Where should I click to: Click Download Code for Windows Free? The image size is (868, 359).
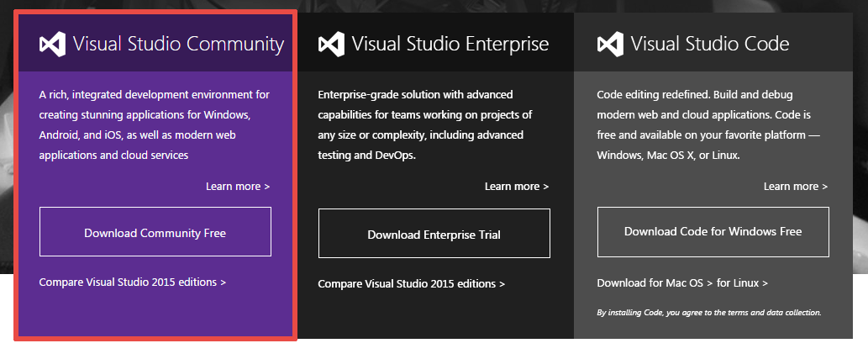(713, 231)
